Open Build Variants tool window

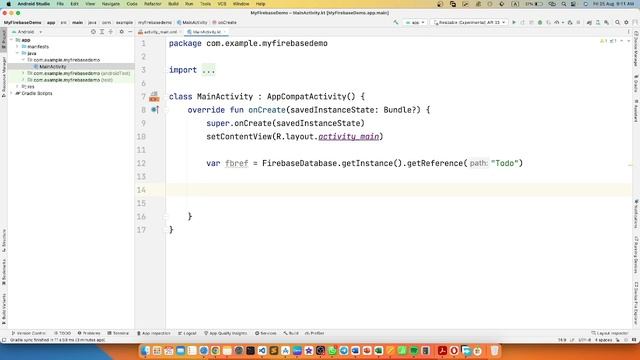4,309
